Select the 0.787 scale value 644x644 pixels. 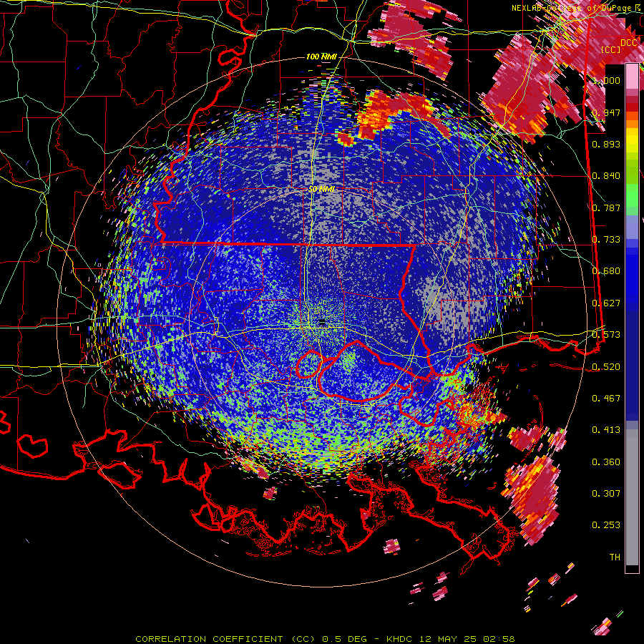pyautogui.click(x=606, y=208)
